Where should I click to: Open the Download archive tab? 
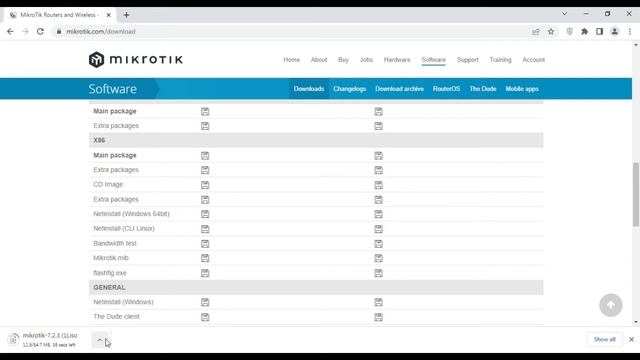399,89
